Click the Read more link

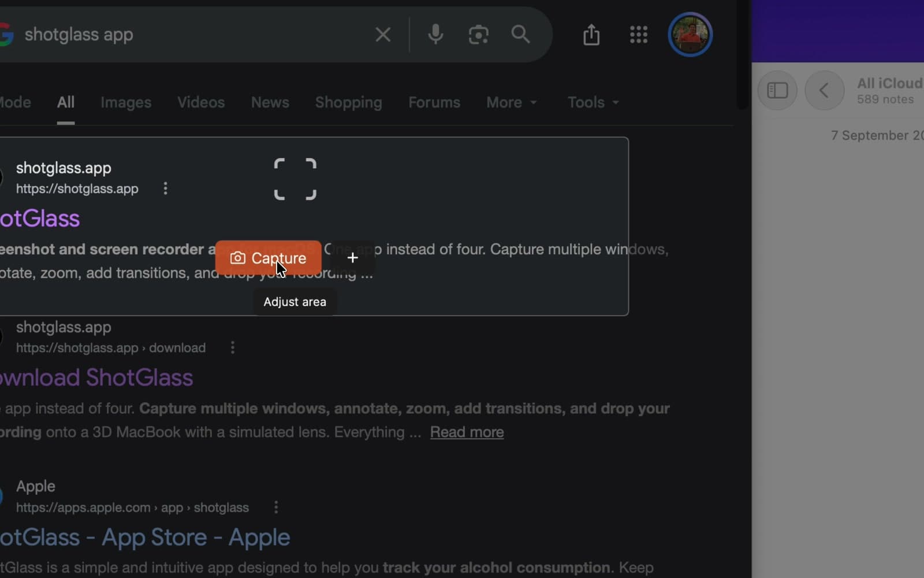pos(467,432)
